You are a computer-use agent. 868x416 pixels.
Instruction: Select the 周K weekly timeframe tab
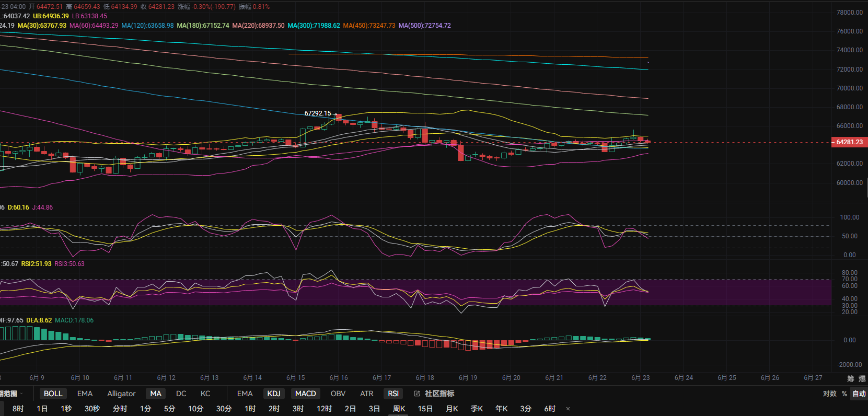399,409
